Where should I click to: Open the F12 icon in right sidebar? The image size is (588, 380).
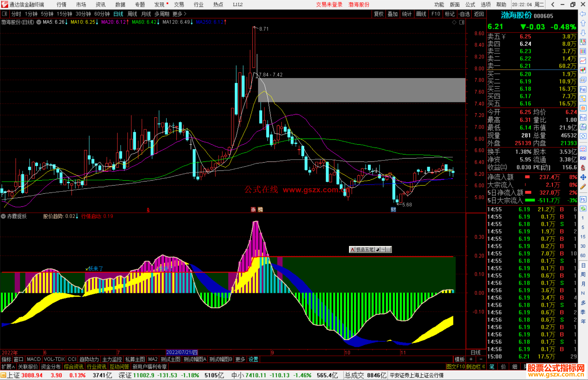(x=583, y=118)
